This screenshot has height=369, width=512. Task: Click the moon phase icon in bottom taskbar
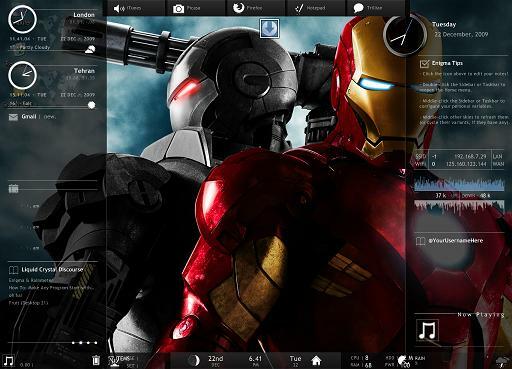click(x=194, y=360)
